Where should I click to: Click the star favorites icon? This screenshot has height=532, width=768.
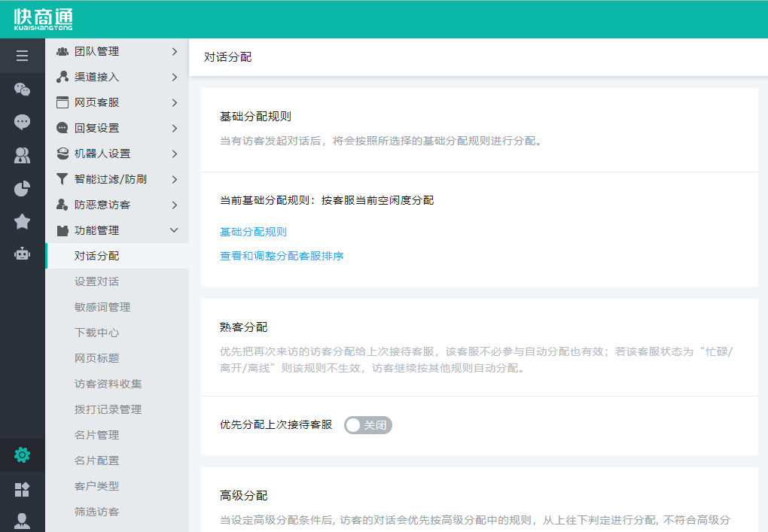pos(22,221)
